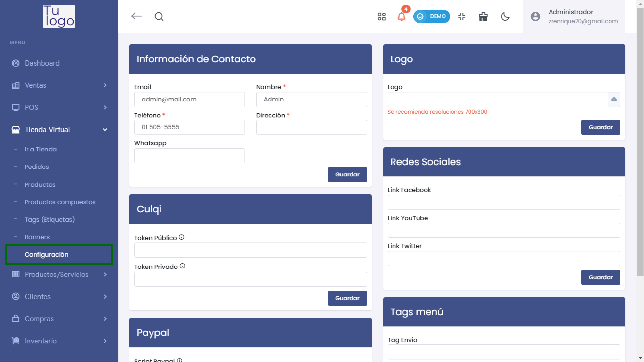
Task: Click the back arrow near the search
Action: (136, 16)
